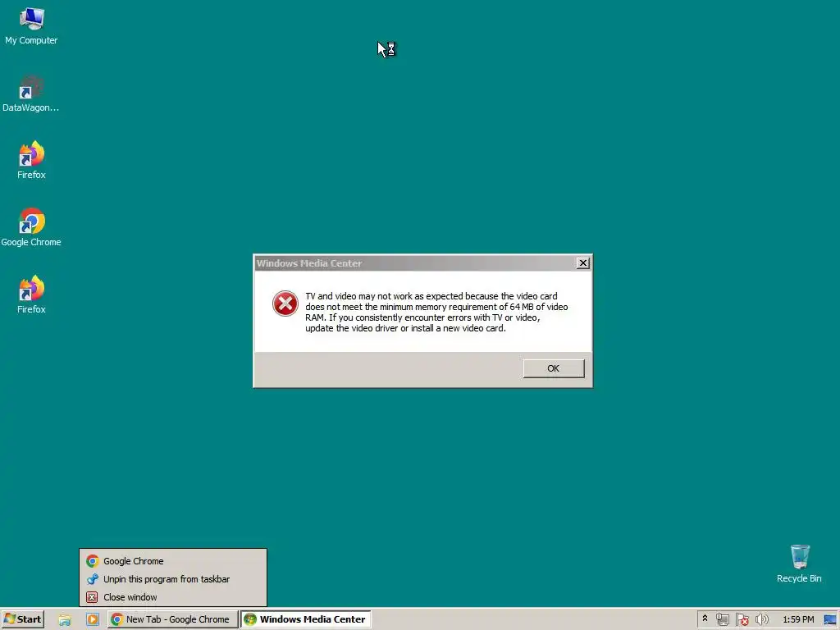Select the Recycle Bin desktop icon
Viewport: 840px width, 630px height.
point(799,564)
